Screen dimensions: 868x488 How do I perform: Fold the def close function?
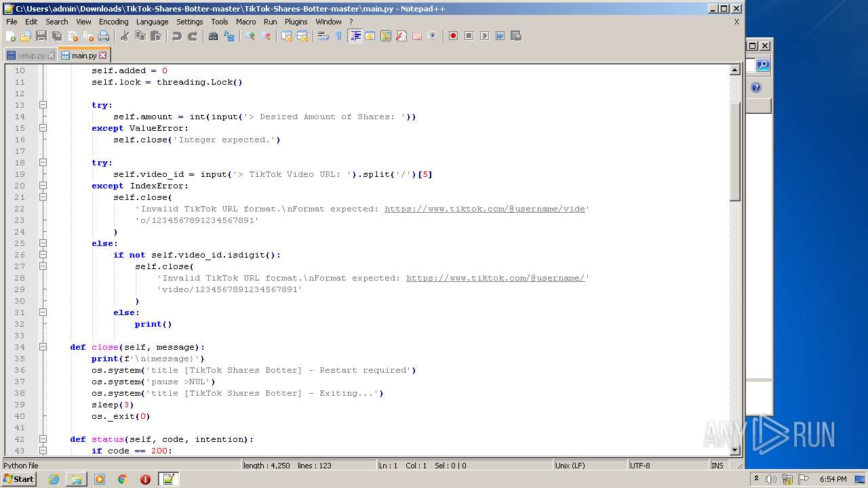pyautogui.click(x=43, y=347)
